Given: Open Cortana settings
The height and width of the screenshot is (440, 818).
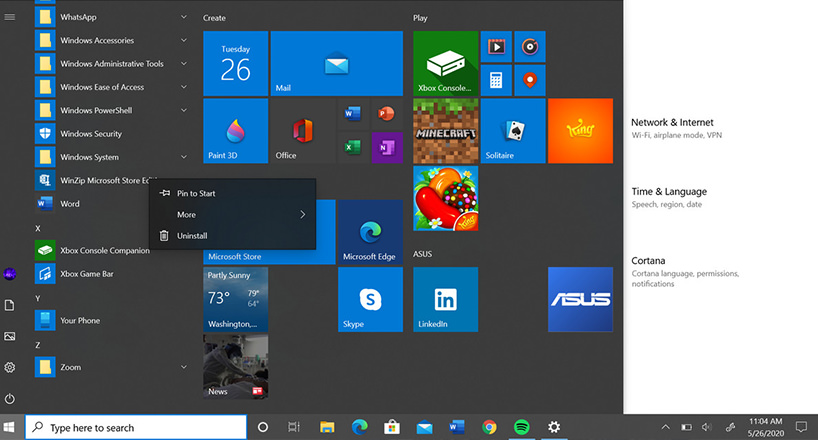Looking at the screenshot, I should (x=685, y=271).
